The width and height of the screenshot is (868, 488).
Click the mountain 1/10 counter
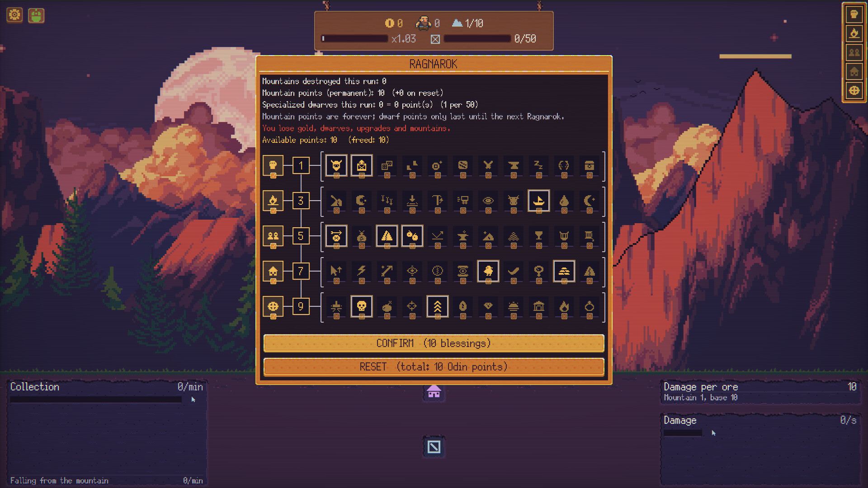(468, 23)
